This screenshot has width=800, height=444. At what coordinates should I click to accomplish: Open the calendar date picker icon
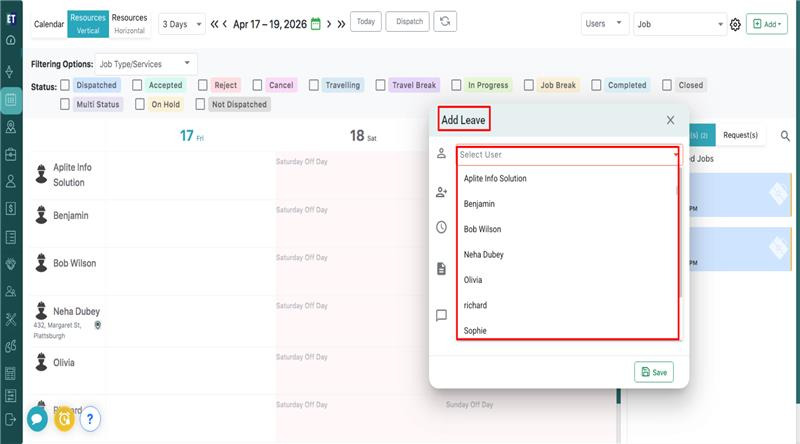click(316, 23)
